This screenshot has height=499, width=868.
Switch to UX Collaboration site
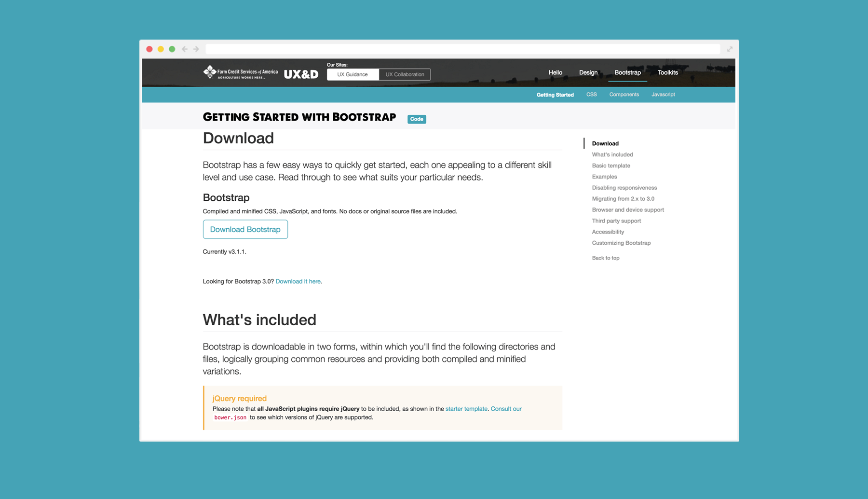point(405,74)
